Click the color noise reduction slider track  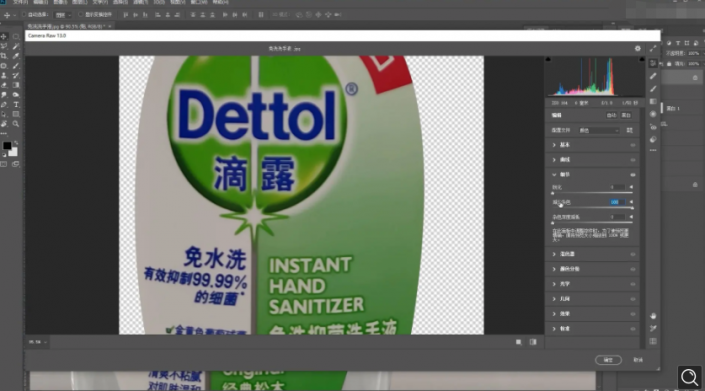tap(593, 223)
